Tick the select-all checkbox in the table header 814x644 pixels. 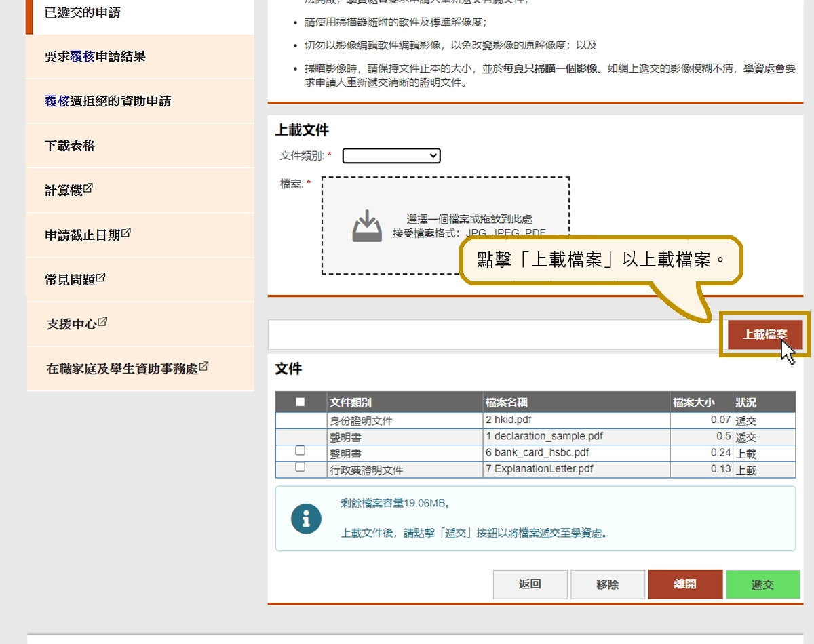301,402
